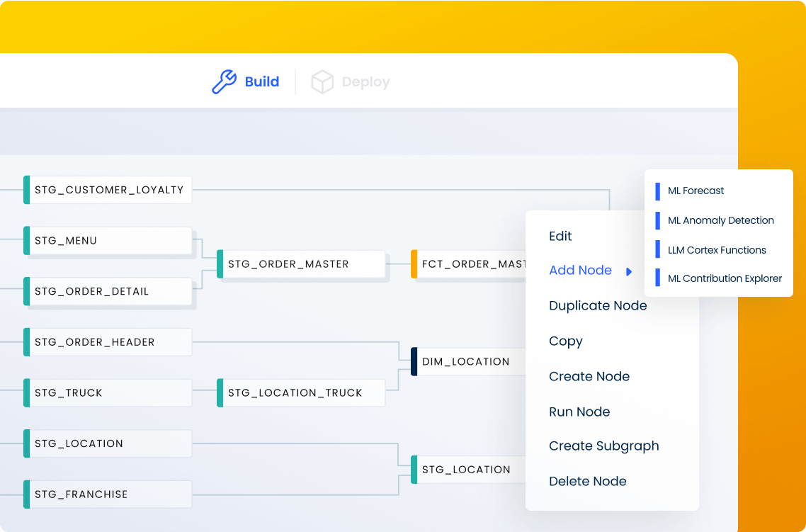Select the STG_TRUCK node
Image resolution: width=806 pixels, height=532 pixels.
pos(108,393)
